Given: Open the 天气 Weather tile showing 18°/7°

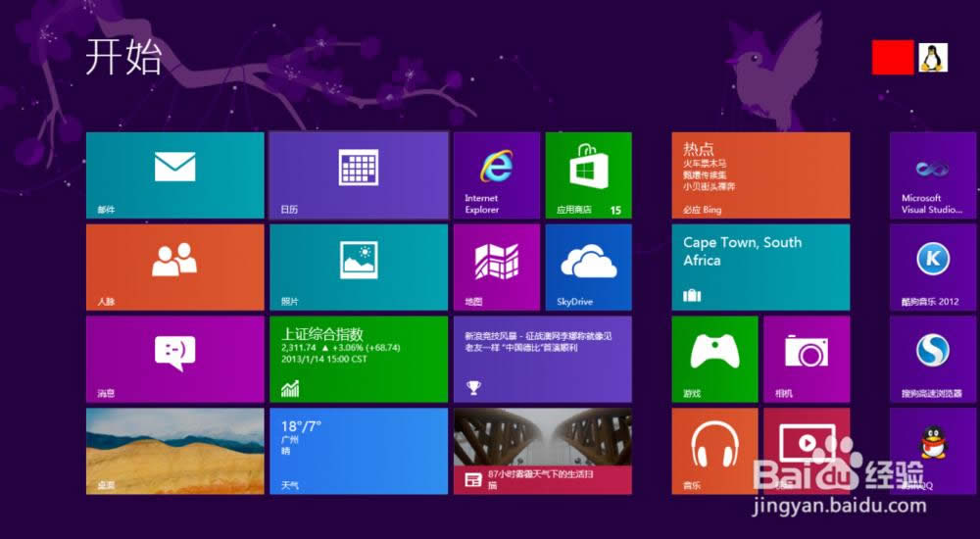Looking at the screenshot, I should 359,451.
